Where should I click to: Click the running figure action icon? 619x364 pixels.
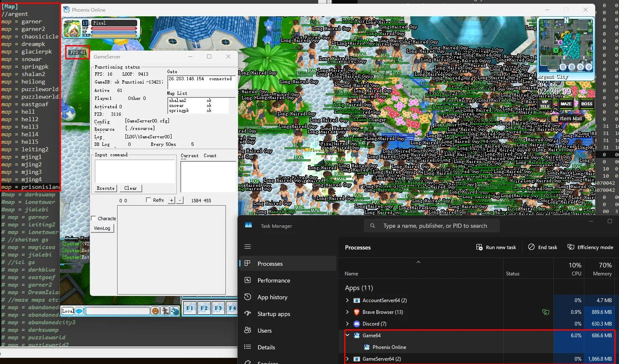tap(165, 311)
